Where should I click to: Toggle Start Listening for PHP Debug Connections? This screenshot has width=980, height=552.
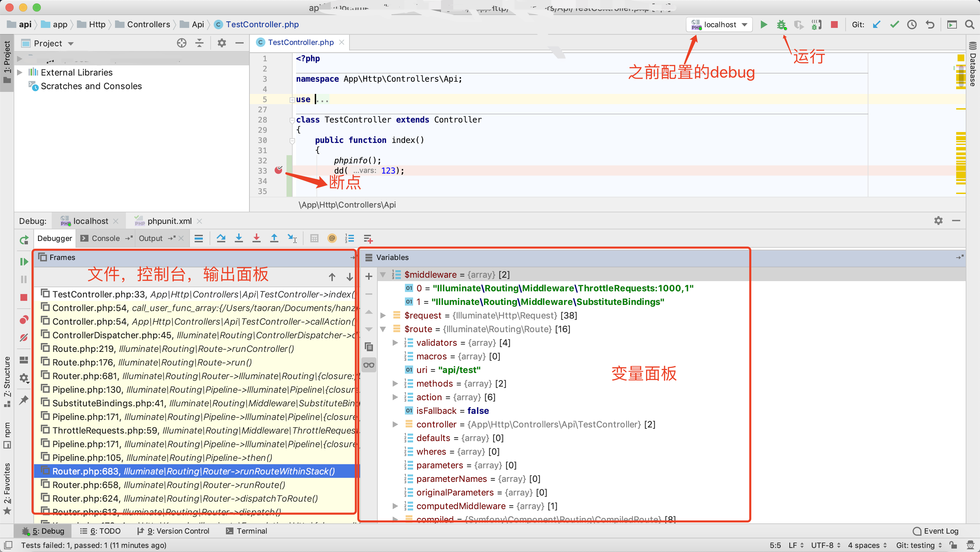click(816, 25)
